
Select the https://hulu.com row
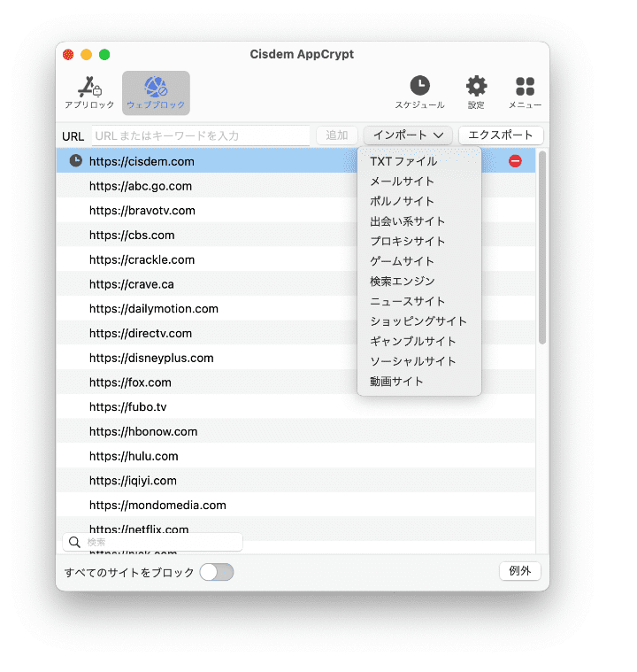point(295,456)
